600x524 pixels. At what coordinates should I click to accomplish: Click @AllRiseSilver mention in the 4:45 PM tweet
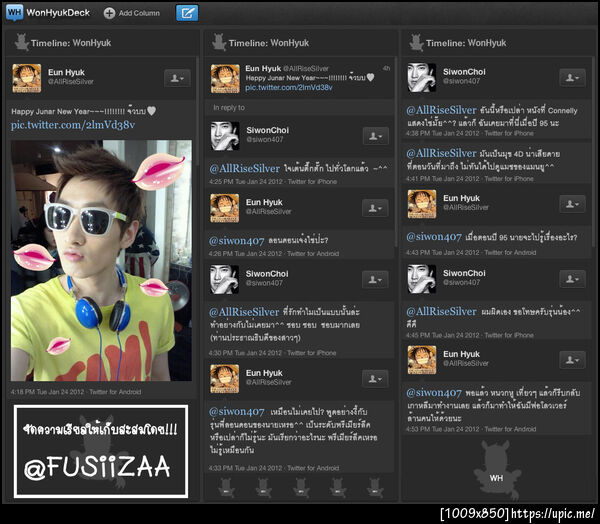441,312
